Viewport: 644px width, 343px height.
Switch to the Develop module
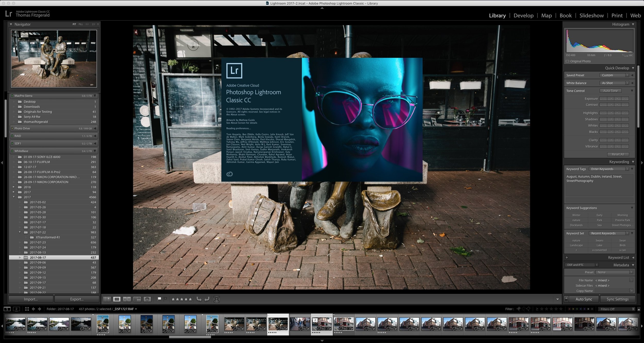[523, 15]
